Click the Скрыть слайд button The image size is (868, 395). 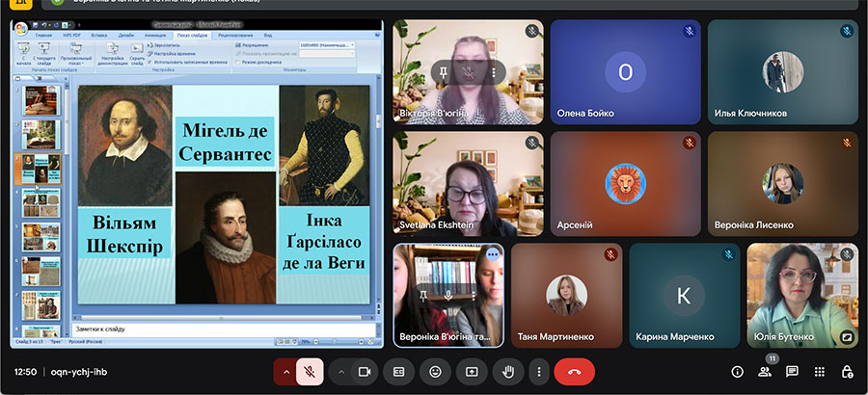click(x=137, y=54)
